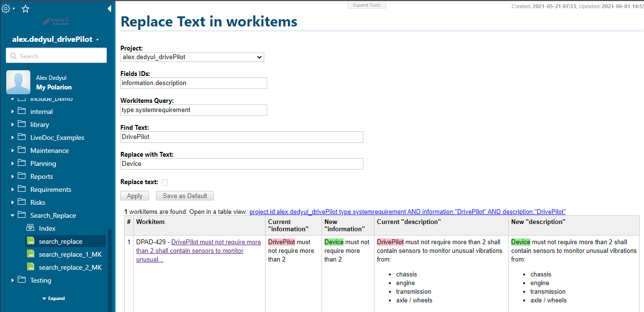Click the internal folder icon
The width and height of the screenshot is (644, 312).
(21, 111)
